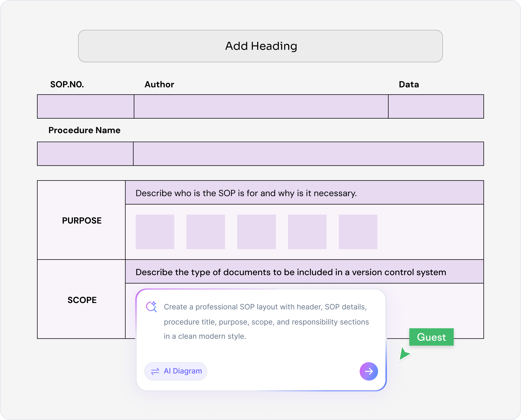This screenshot has height=420, width=521.
Task: Click the Procedure Name label
Action: pyautogui.click(x=84, y=130)
